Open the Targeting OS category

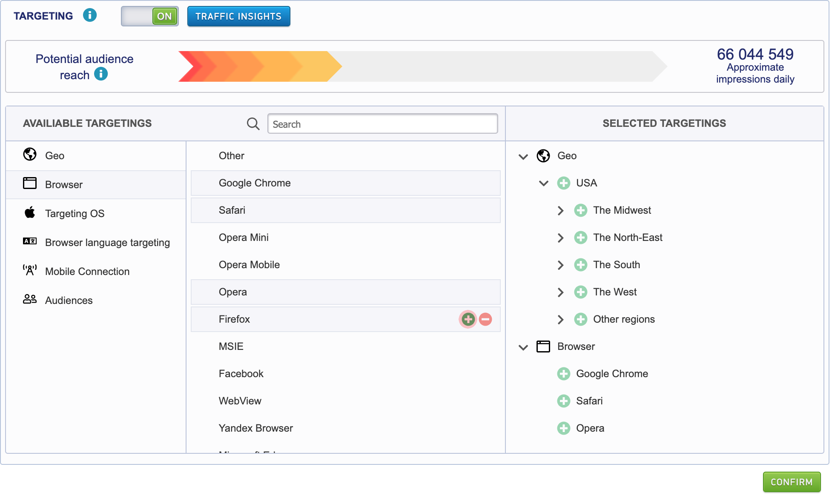(x=75, y=213)
